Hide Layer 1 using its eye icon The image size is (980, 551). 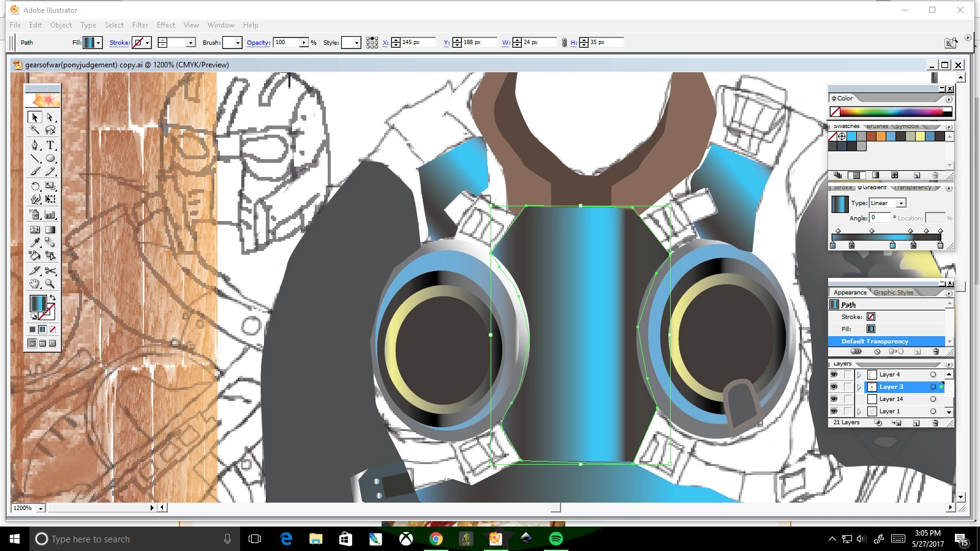tap(834, 411)
